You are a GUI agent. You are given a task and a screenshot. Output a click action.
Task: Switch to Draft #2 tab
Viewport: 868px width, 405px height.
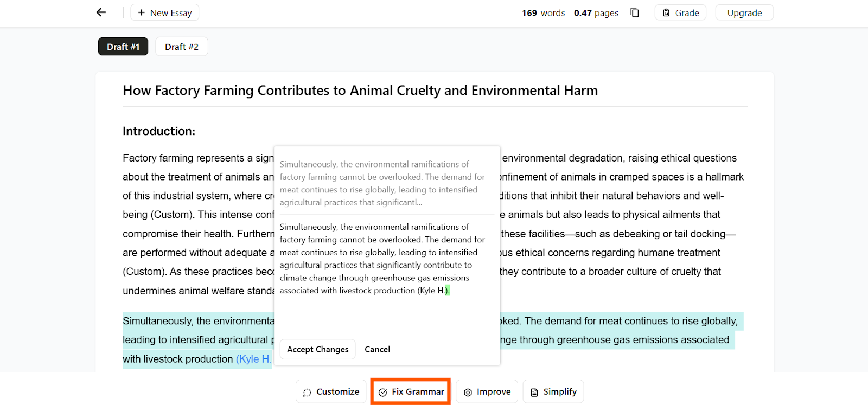pyautogui.click(x=182, y=47)
